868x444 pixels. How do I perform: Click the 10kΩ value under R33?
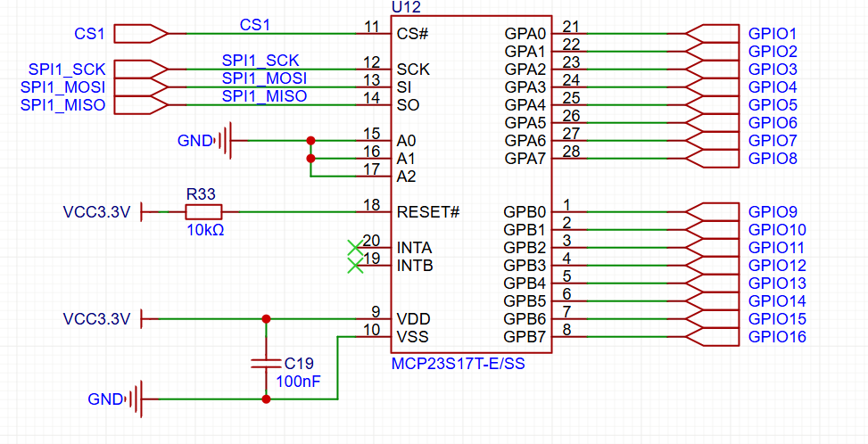pos(205,230)
